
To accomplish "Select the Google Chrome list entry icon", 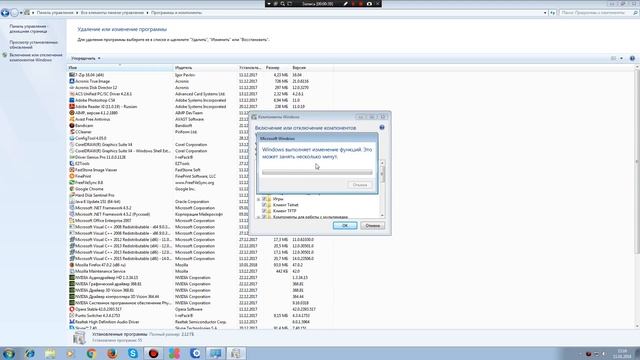I will click(x=72, y=189).
